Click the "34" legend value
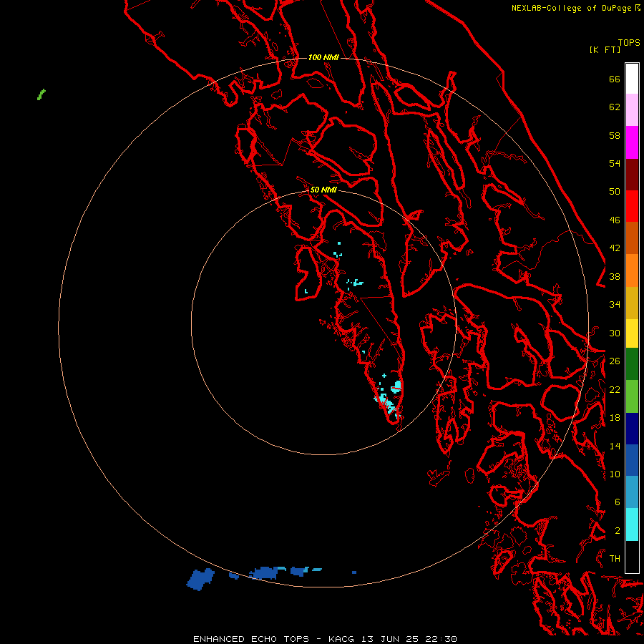This screenshot has width=644, height=644. [615, 305]
